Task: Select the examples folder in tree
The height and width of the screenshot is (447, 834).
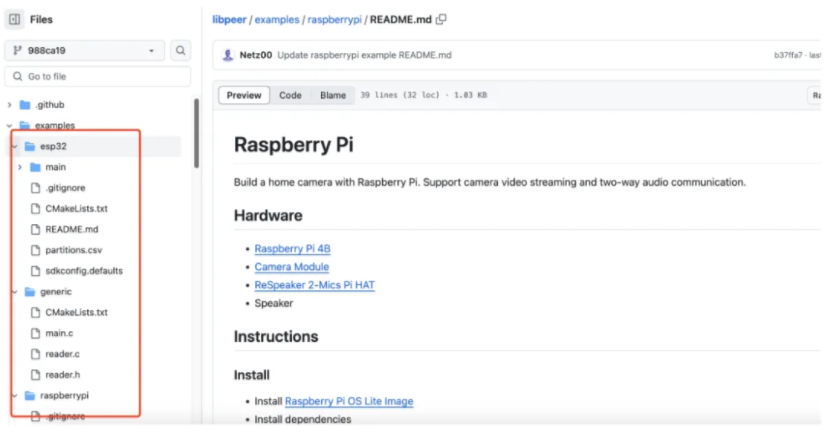Action: (55, 126)
